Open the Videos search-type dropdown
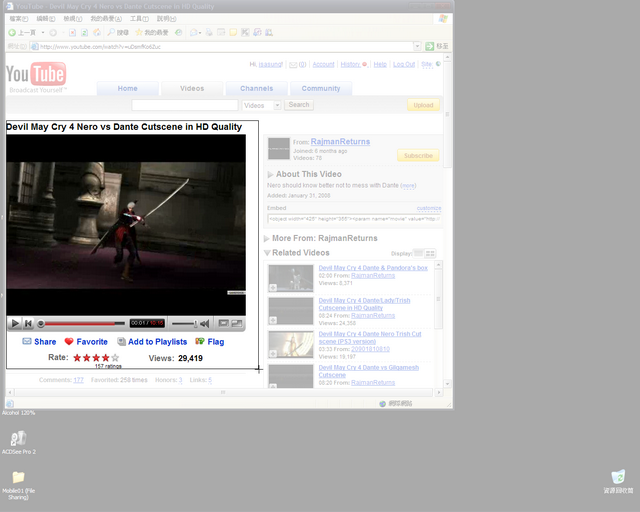This screenshot has height=512, width=640. click(262, 105)
